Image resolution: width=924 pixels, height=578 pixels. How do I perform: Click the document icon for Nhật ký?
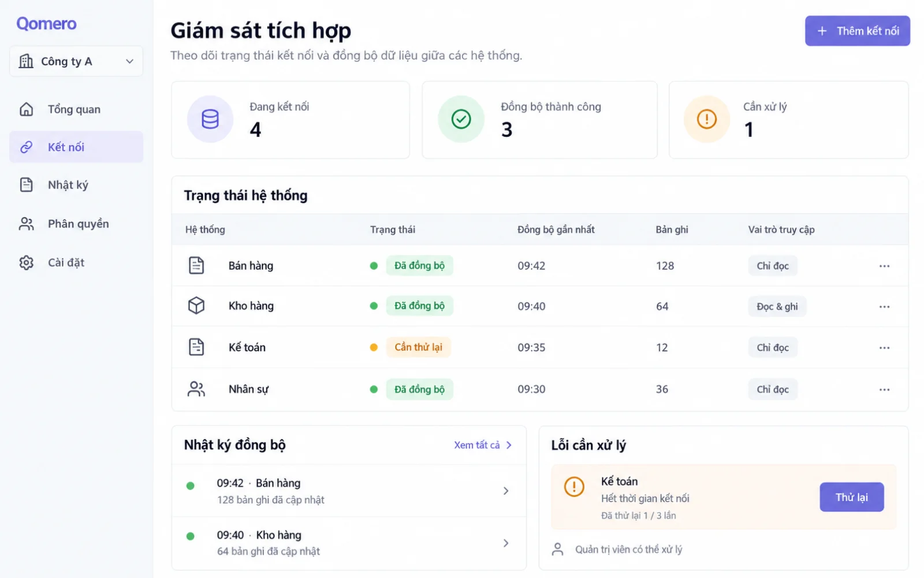[x=27, y=185]
